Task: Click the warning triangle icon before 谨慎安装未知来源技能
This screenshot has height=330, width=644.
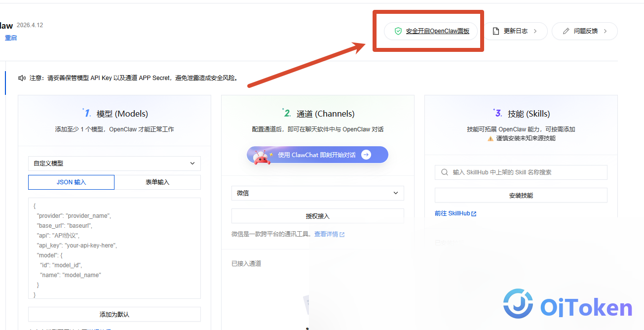Action: pos(491,139)
